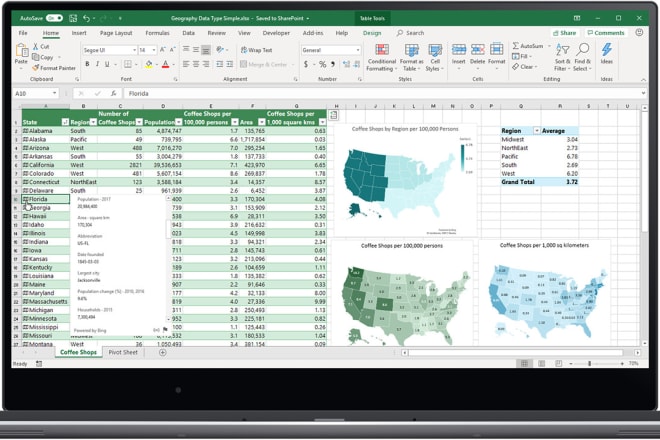Click the Cut scissors icon
Screen dimensions: 660x440
coord(36,46)
